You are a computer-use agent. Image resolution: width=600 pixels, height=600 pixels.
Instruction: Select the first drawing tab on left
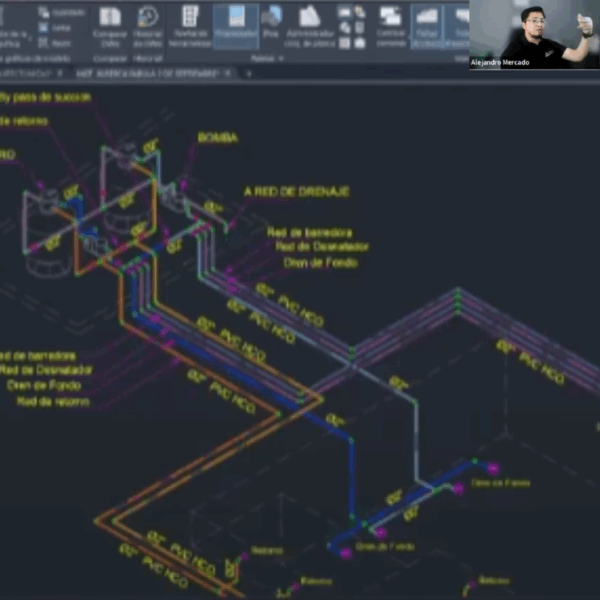point(28,74)
